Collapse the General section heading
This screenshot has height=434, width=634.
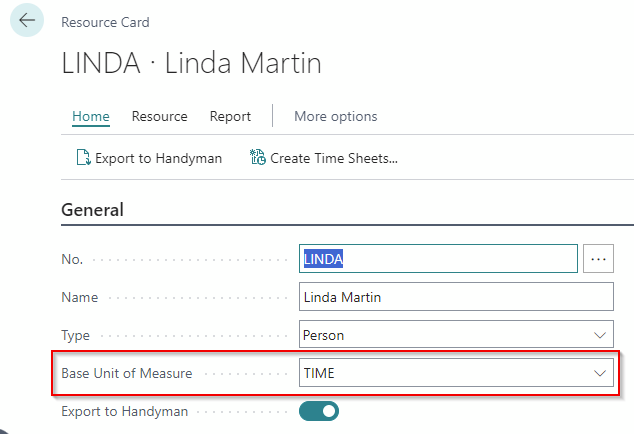click(92, 210)
